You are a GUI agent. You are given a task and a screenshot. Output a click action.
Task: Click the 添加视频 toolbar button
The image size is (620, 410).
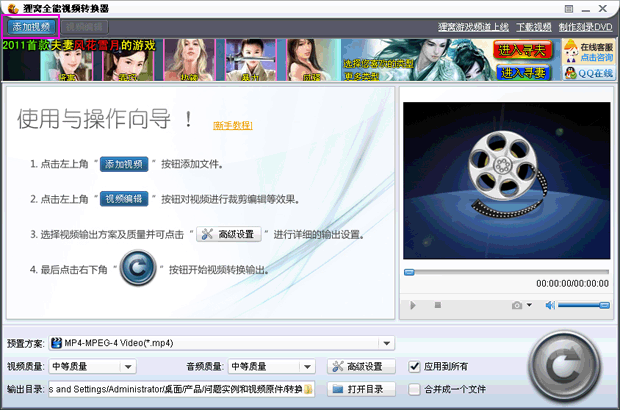31,27
